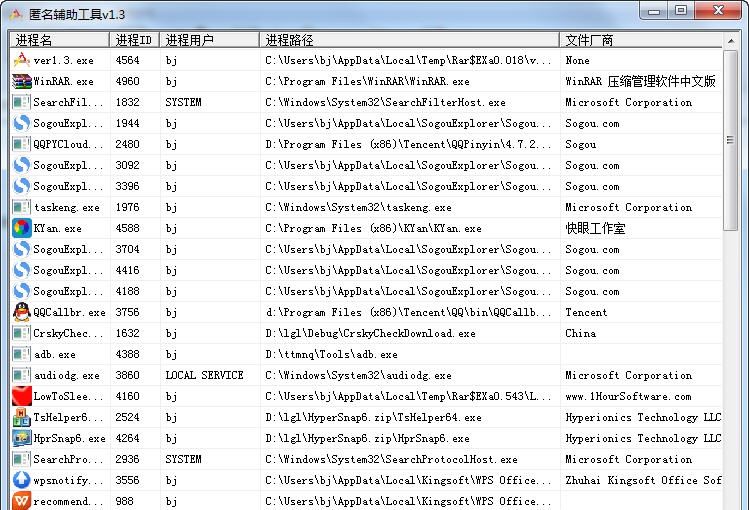The height and width of the screenshot is (510, 749).
Task: Click process ID 4960 cell
Action: 127,81
